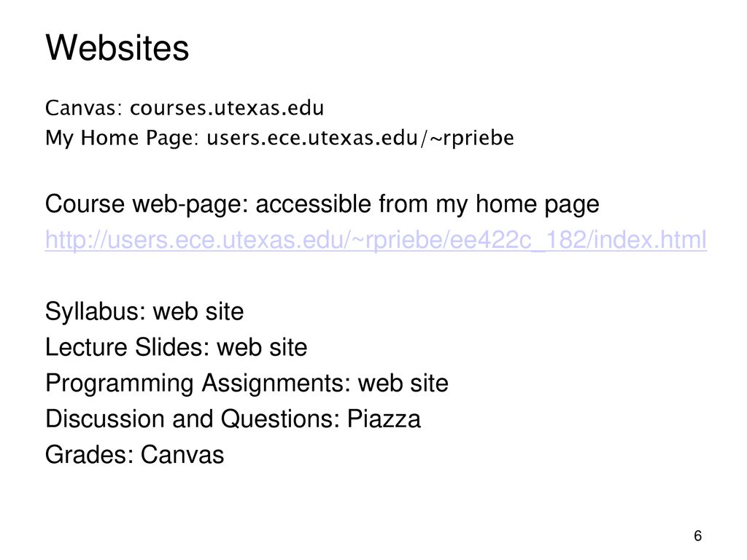Viewport: 747px width, 560px height.
Task: Click the word Piazza
Action: click(x=384, y=419)
